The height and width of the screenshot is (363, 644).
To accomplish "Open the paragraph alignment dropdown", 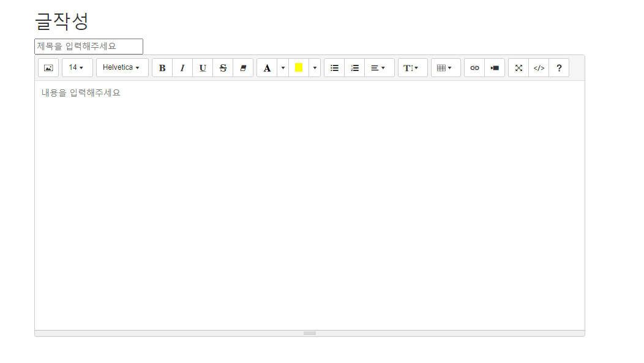I will coord(380,68).
